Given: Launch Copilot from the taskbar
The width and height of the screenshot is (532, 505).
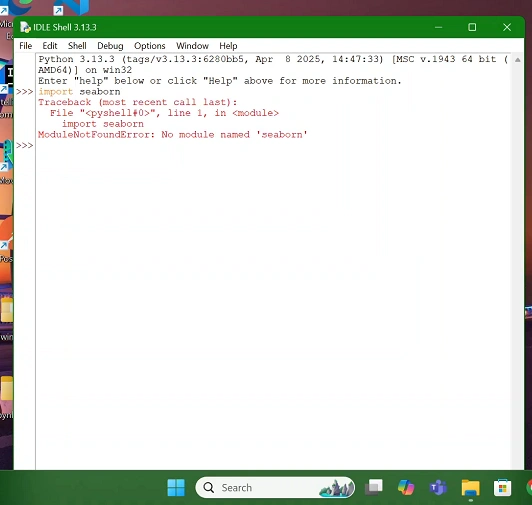Looking at the screenshot, I should (406, 488).
